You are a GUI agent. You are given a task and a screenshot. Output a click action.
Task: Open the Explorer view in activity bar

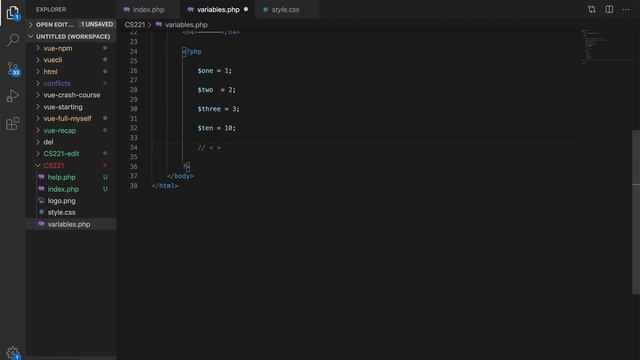[x=13, y=13]
